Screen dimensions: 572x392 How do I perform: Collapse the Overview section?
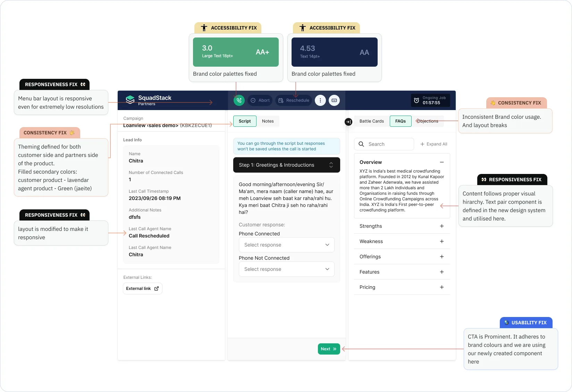(x=442, y=162)
